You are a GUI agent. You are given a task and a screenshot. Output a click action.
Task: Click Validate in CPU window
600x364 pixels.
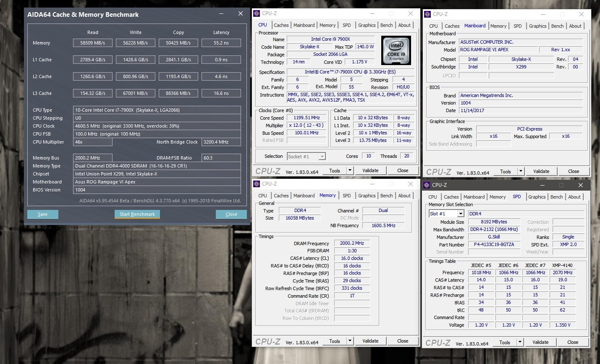[370, 170]
